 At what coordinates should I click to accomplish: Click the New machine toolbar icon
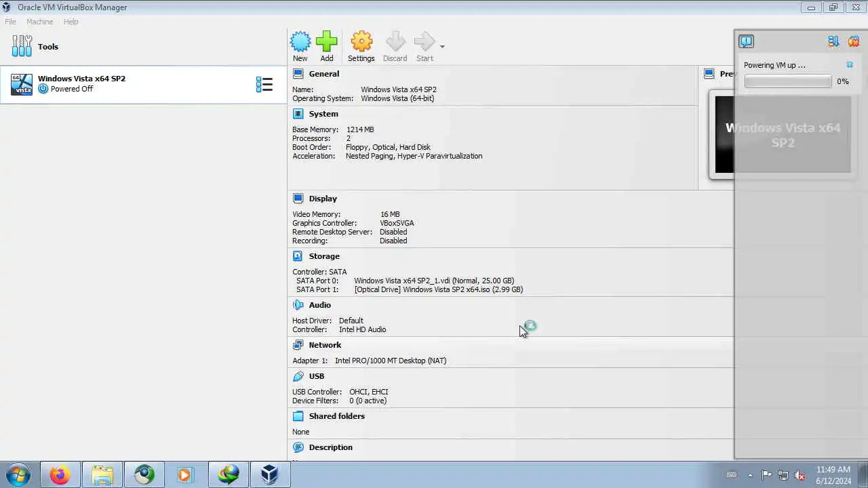click(300, 42)
